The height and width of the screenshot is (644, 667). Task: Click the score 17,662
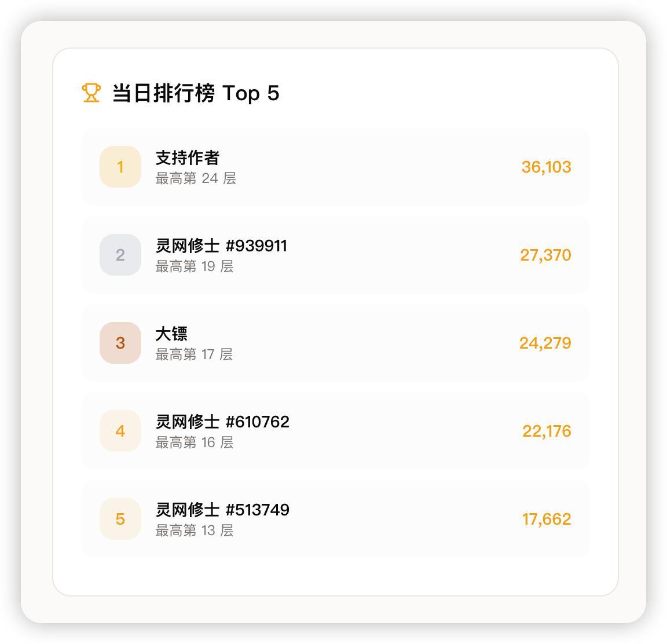[x=547, y=519]
